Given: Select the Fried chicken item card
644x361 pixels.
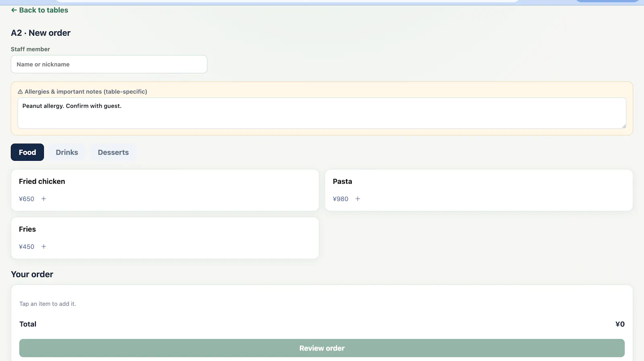Looking at the screenshot, I should click(x=165, y=190).
